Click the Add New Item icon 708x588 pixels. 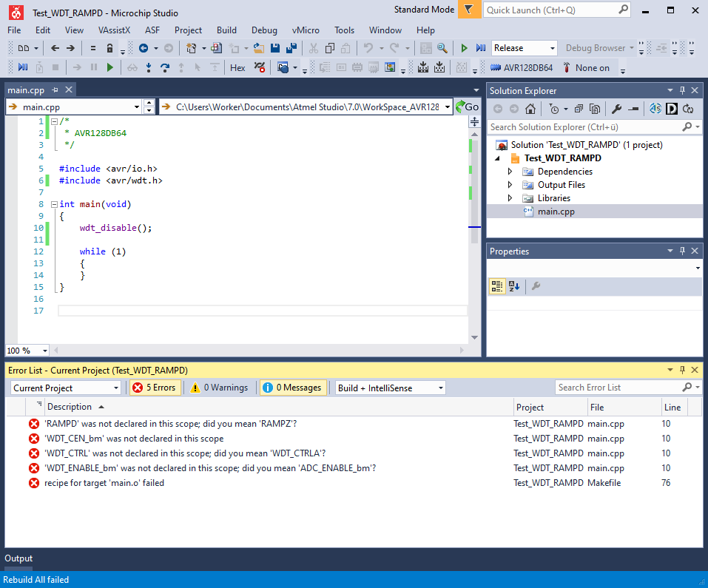(234, 48)
